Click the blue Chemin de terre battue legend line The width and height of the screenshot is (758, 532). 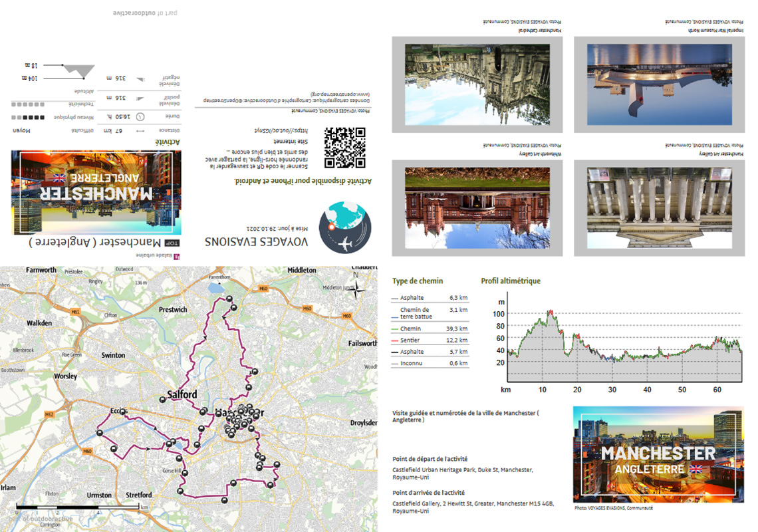pyautogui.click(x=394, y=317)
